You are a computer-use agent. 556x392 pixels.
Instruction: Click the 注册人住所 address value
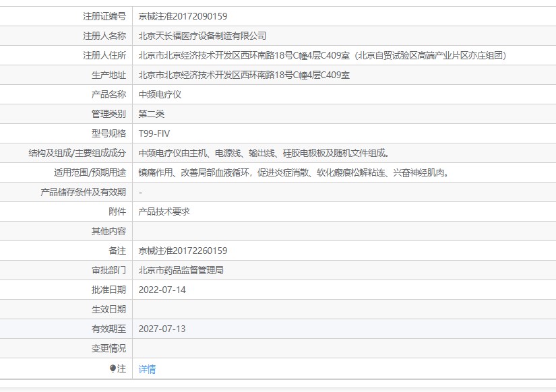pos(322,55)
